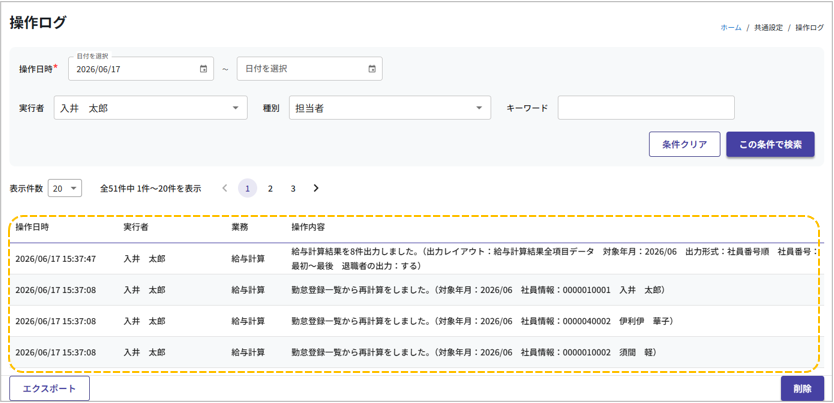The width and height of the screenshot is (834, 403).
Task: Expand the 実行者 dropdown
Action: point(151,108)
